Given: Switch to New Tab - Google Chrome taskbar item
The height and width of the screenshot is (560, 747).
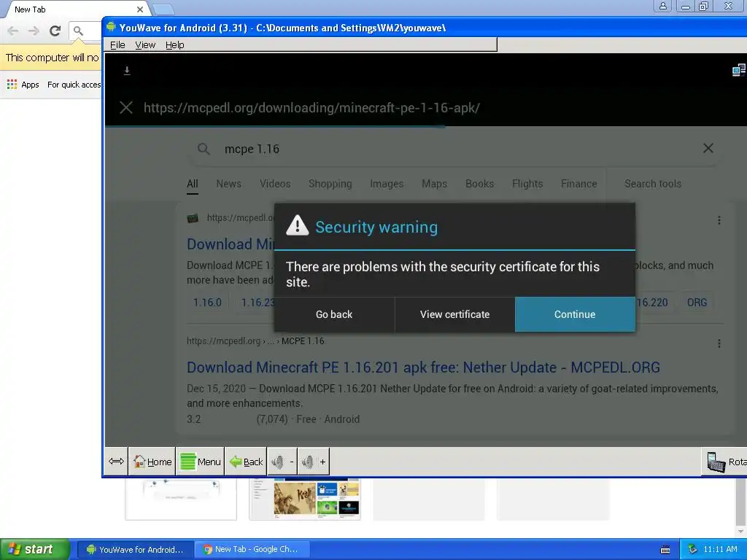Looking at the screenshot, I should click(252, 550).
